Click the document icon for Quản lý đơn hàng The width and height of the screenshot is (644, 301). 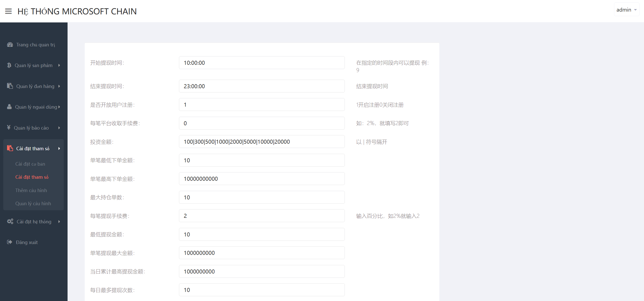pyautogui.click(x=10, y=86)
